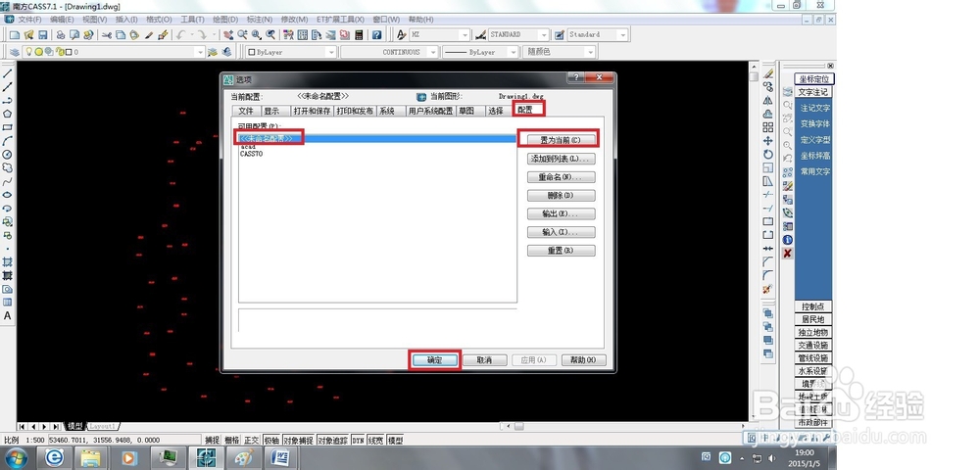Viewport: 980px width, 470px height.
Task: Open the STANDARD dimension style dropdown
Action: point(518,35)
